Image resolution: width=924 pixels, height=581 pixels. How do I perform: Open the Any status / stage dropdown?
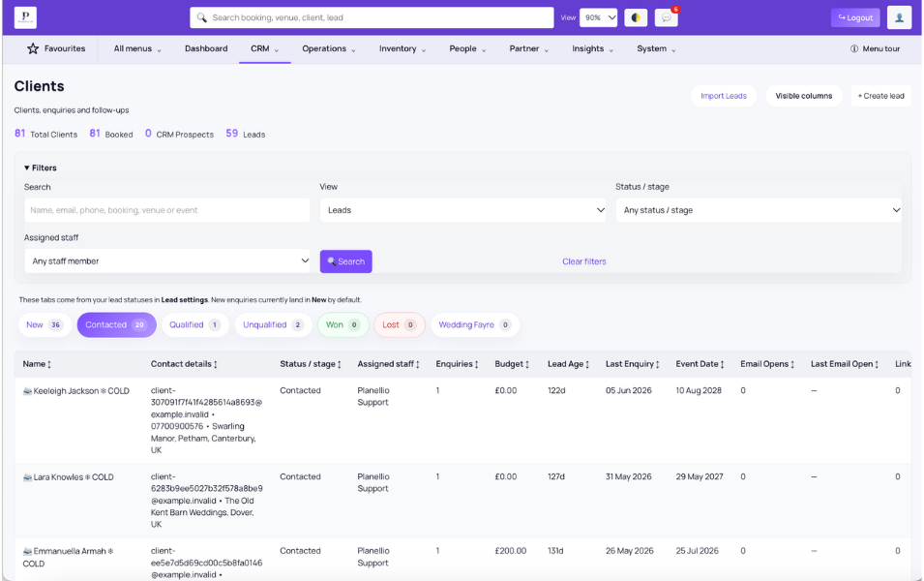(x=759, y=210)
